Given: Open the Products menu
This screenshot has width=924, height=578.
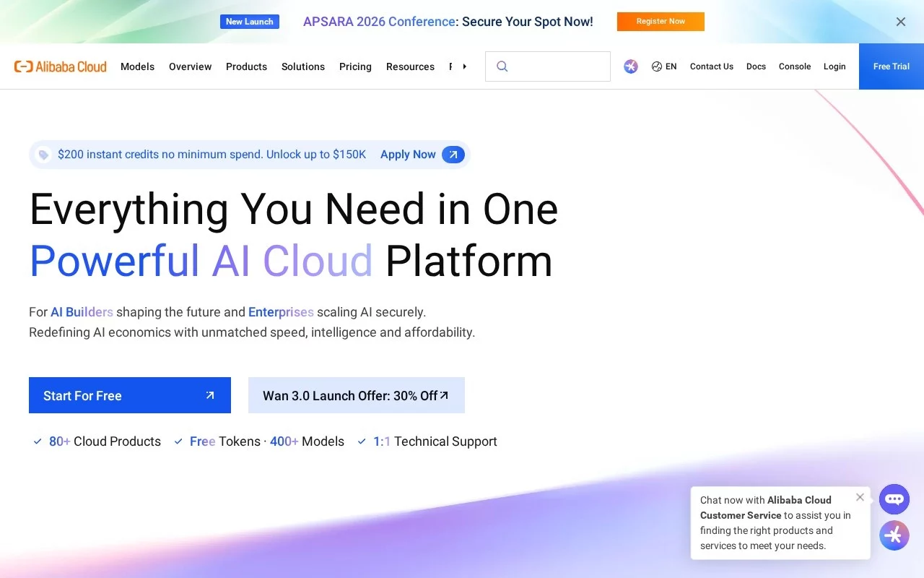Looking at the screenshot, I should (x=246, y=66).
